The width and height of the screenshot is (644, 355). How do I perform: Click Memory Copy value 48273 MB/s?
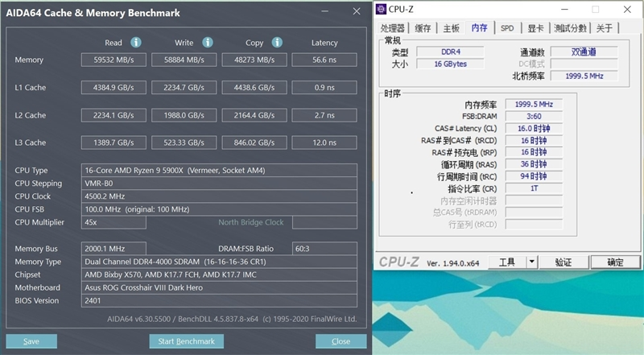(254, 60)
